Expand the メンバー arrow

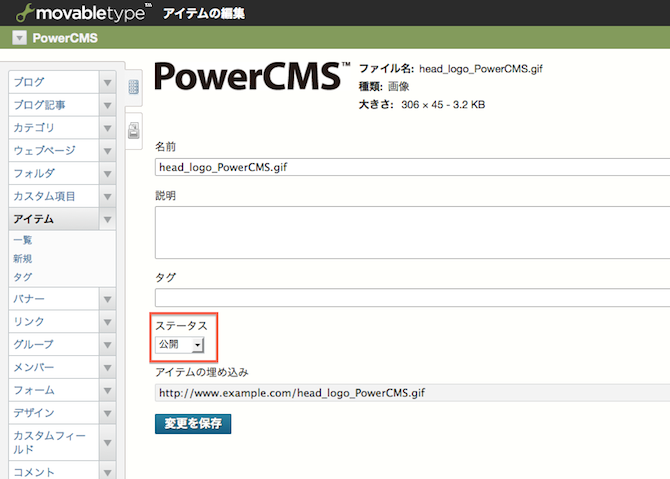pyautogui.click(x=107, y=367)
